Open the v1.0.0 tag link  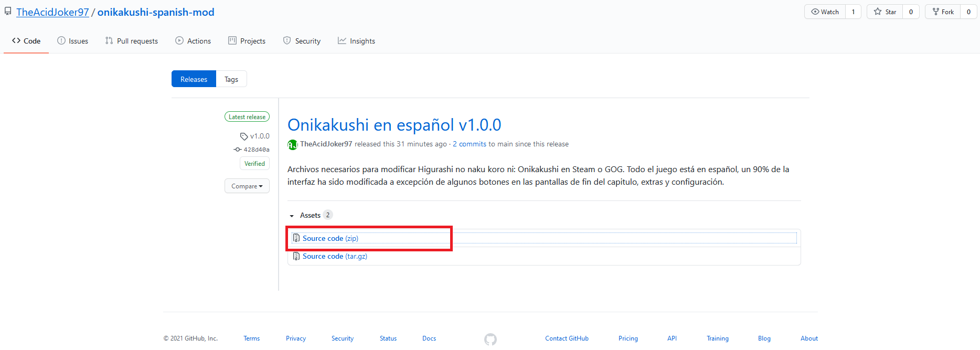(260, 136)
